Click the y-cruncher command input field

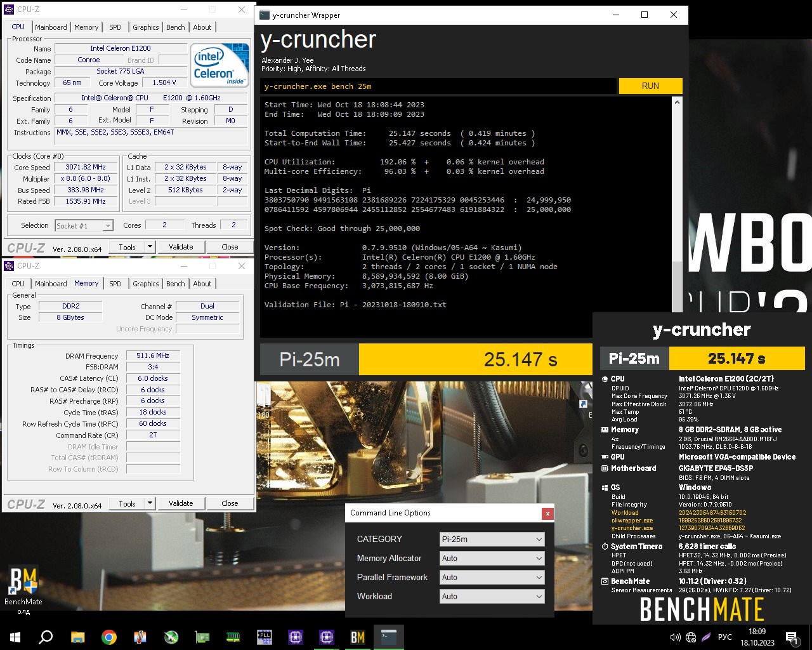point(438,86)
